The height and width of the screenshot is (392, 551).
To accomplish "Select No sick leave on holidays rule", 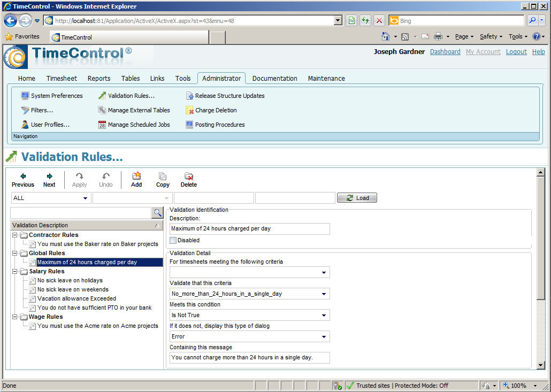I will [70, 280].
